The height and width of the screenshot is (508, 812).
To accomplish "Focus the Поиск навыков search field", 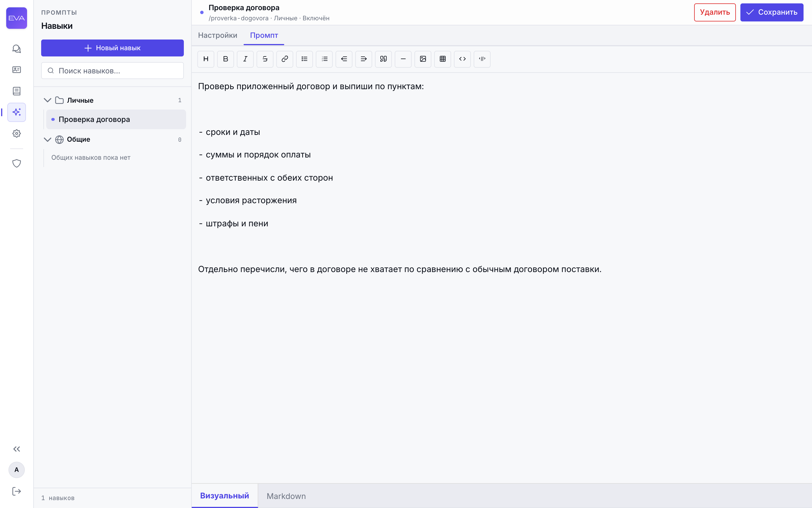I will tap(112, 71).
